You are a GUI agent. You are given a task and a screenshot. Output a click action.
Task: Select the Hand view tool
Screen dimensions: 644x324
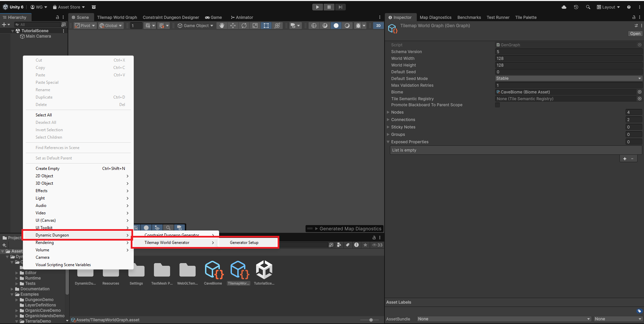coord(222,26)
